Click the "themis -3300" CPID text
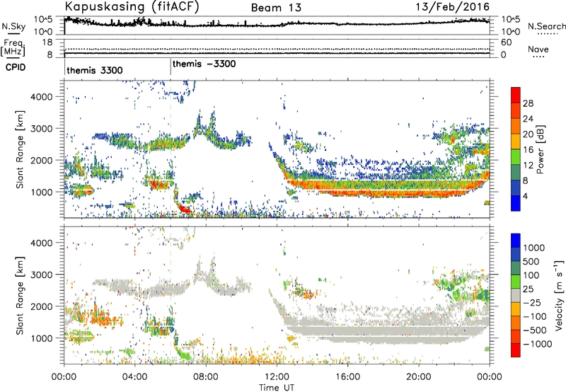Image resolution: width=566 pixels, height=392 pixels. [x=204, y=64]
